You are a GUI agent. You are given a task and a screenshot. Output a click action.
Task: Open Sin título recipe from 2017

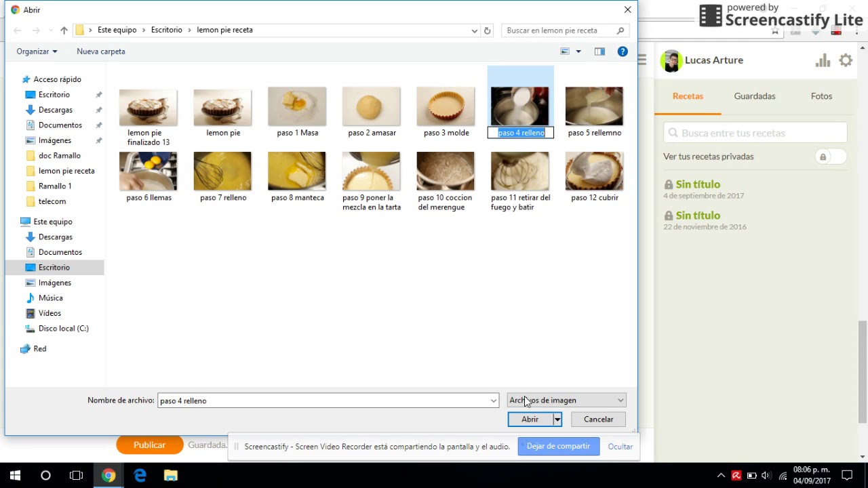698,184
